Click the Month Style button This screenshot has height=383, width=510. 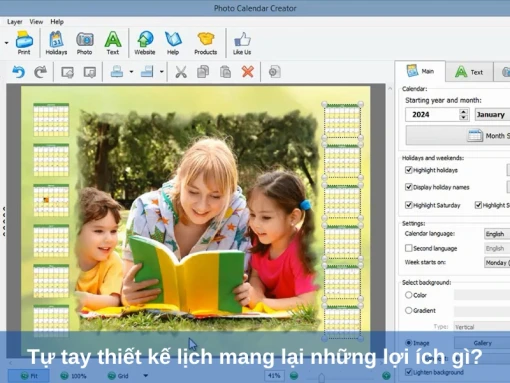[x=458, y=135]
